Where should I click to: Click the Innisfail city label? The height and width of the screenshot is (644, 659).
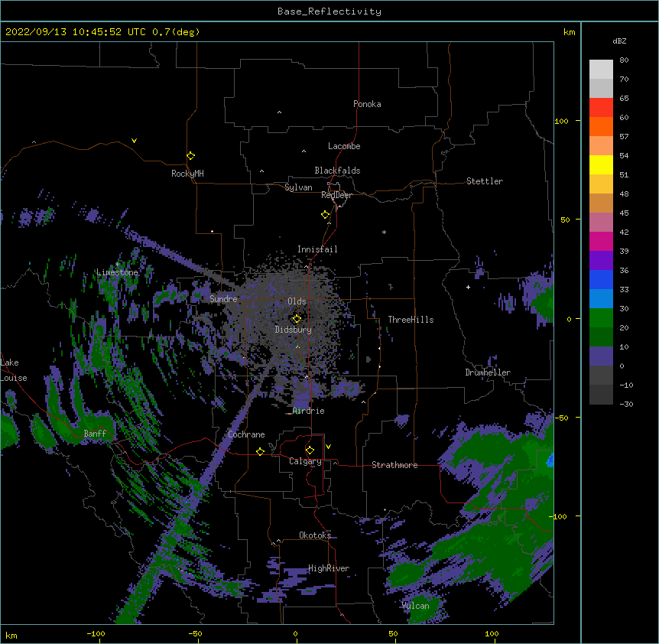pos(317,249)
